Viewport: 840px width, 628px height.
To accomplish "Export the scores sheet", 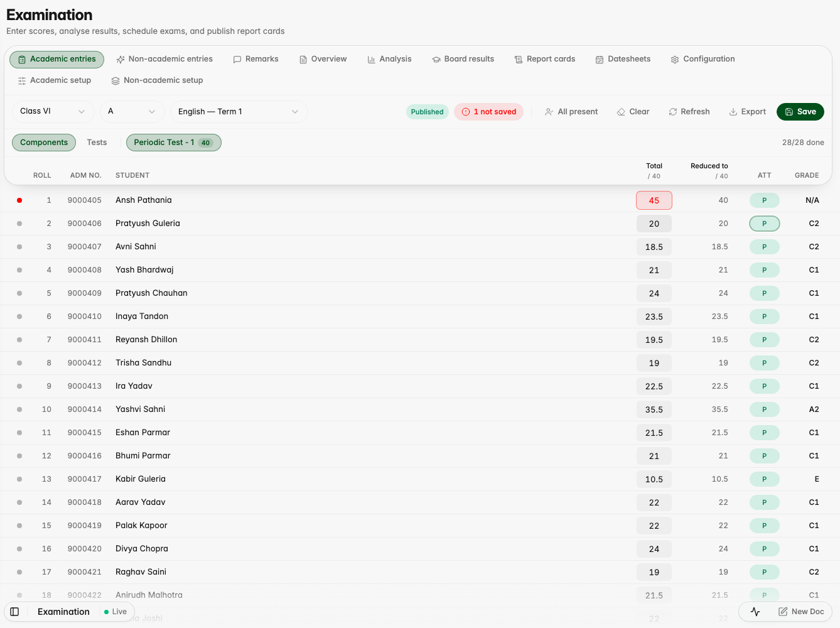I will (x=747, y=112).
